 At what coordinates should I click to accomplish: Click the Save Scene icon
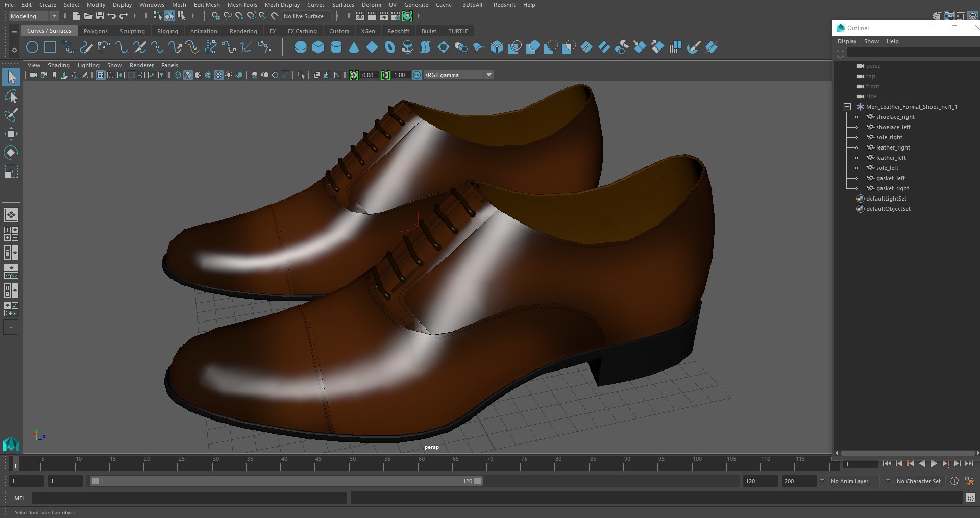tap(100, 16)
